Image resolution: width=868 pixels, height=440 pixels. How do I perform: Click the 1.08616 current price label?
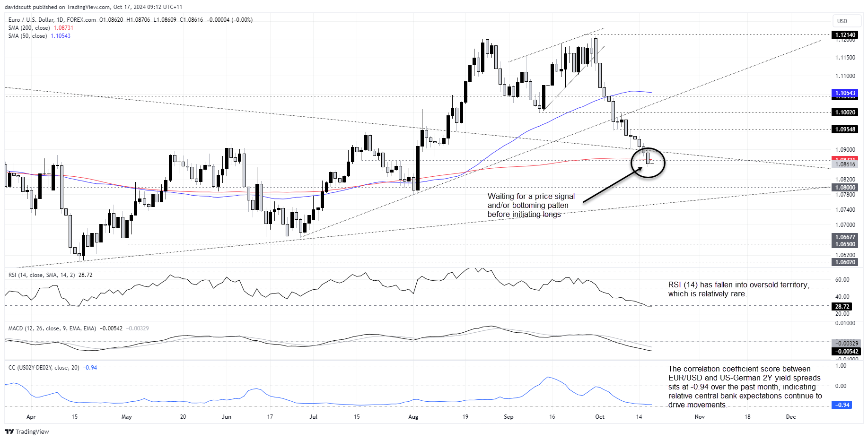pyautogui.click(x=845, y=164)
